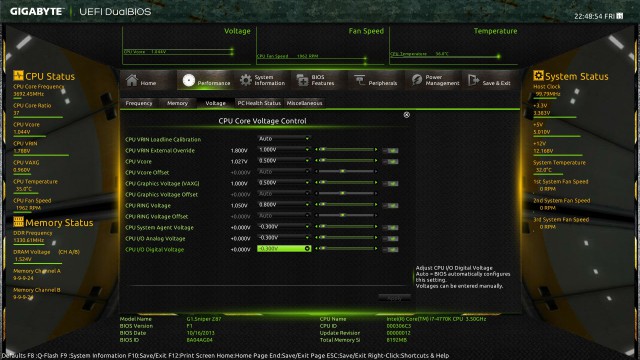This screenshot has height=360, width=640.
Task: Open the Peripherals icon
Action: (360, 80)
